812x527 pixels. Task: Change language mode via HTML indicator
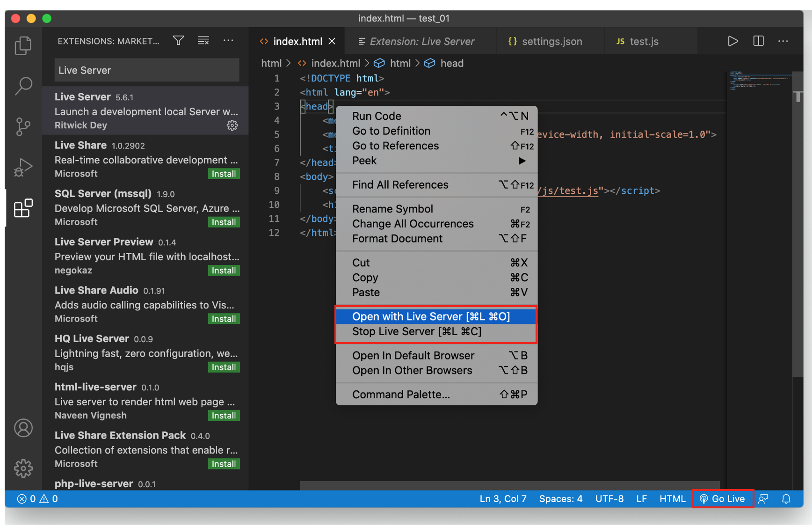(x=672, y=499)
